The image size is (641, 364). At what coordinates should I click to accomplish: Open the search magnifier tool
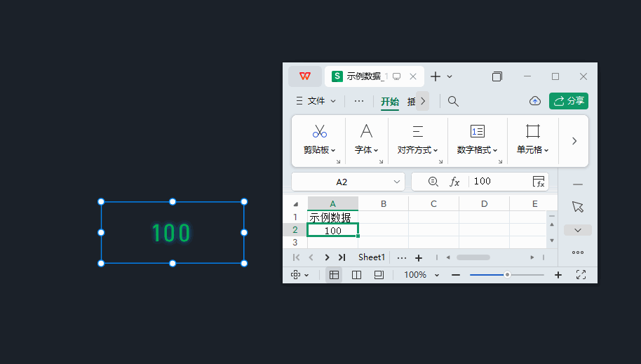[453, 101]
